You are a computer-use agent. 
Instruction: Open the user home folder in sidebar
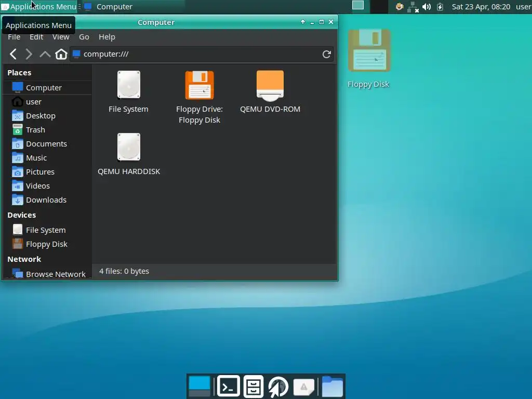pyautogui.click(x=47, y=102)
